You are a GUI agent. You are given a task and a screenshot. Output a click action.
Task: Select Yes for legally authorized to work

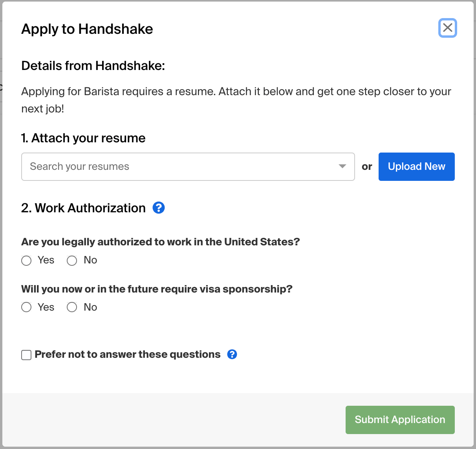26,261
